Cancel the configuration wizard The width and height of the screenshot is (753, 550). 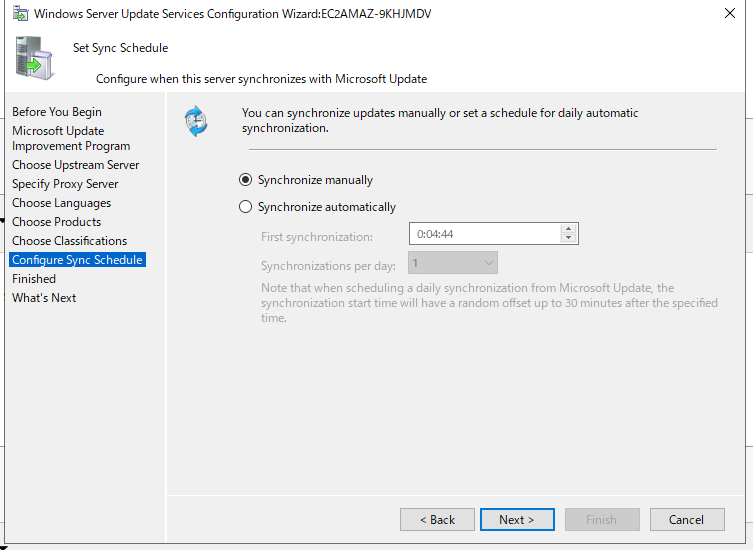click(x=687, y=520)
